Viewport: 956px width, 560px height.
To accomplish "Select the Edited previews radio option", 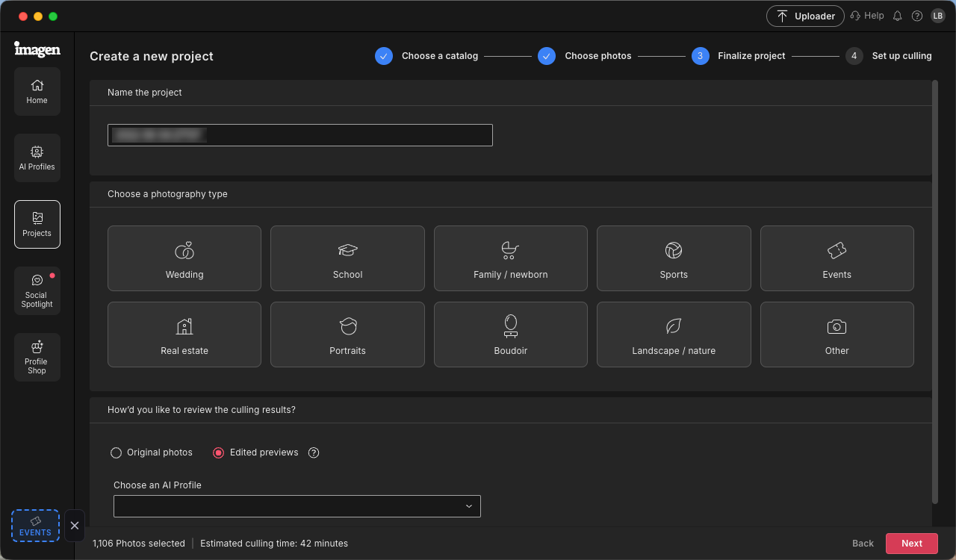I will (x=219, y=452).
